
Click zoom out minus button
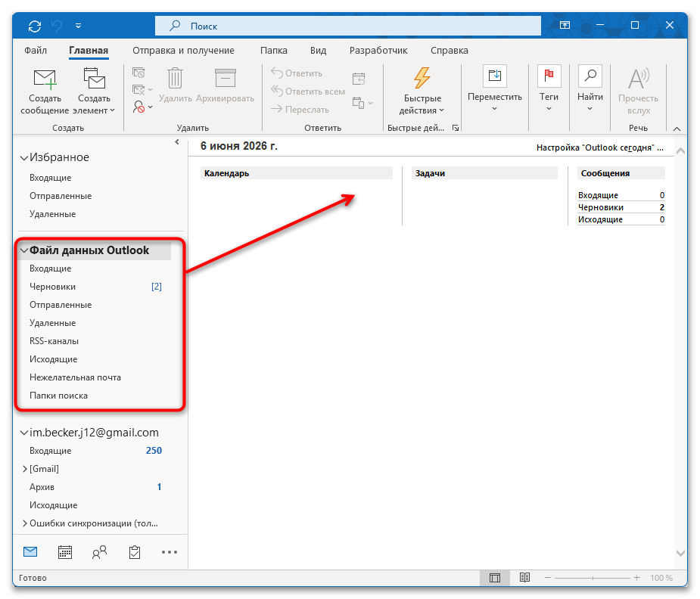click(548, 578)
